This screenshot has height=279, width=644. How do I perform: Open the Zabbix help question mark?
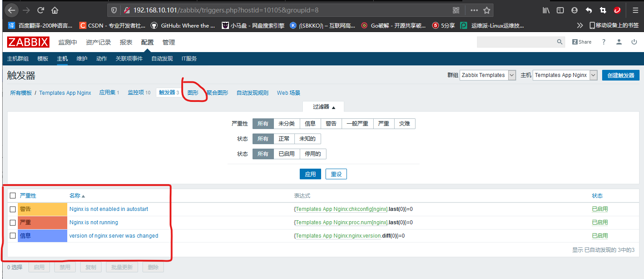(x=604, y=42)
